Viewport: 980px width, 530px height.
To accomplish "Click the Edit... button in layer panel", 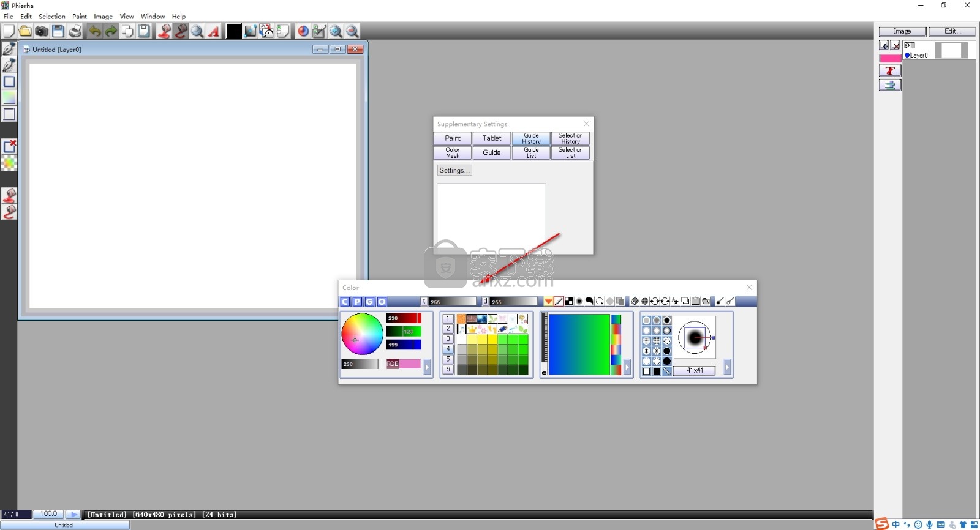I will 952,31.
